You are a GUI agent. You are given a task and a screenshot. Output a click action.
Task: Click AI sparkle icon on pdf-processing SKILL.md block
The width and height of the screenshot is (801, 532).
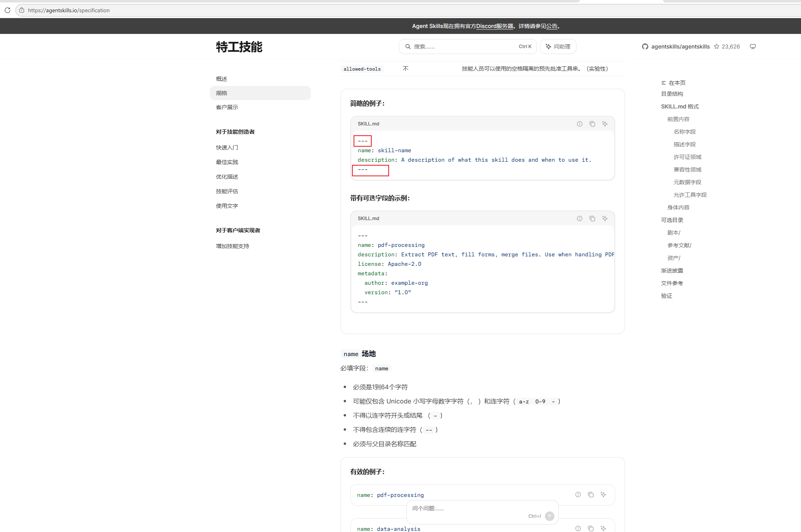point(605,218)
